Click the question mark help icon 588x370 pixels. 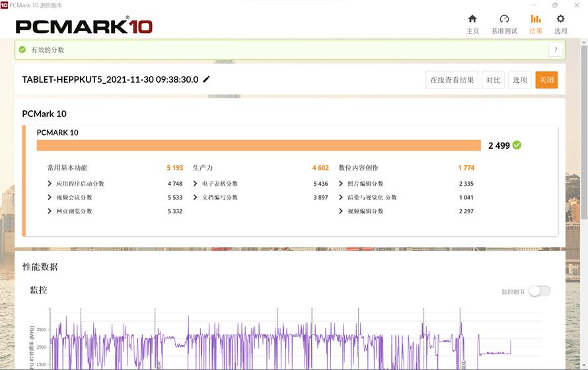coord(556,50)
